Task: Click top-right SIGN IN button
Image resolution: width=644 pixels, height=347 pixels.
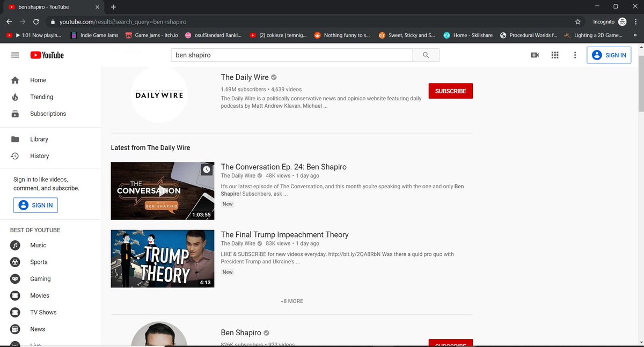Action: pos(609,55)
